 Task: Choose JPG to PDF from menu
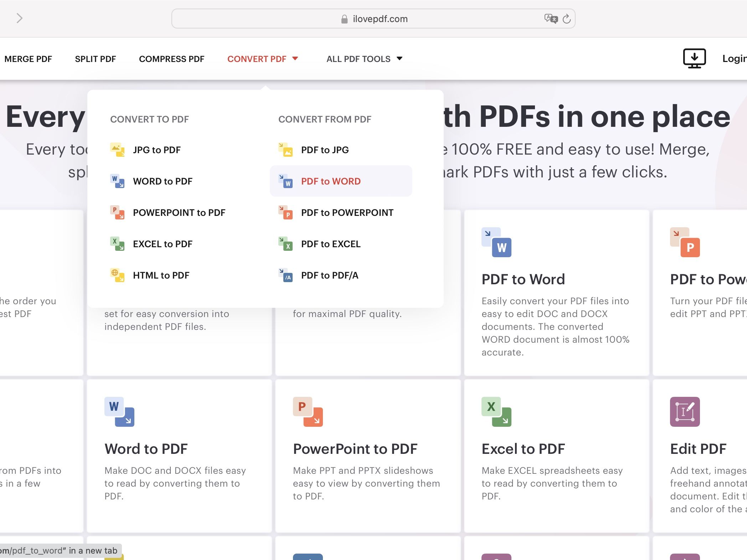[x=156, y=150]
